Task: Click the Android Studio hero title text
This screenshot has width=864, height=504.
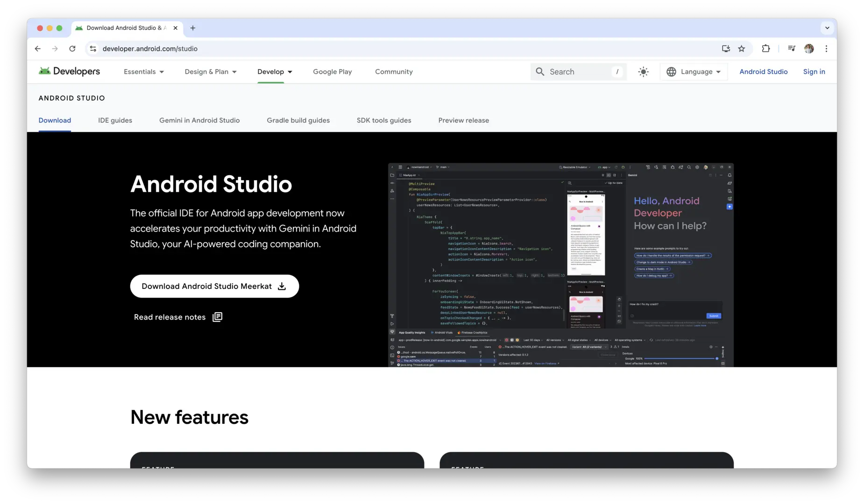Action: [211, 184]
